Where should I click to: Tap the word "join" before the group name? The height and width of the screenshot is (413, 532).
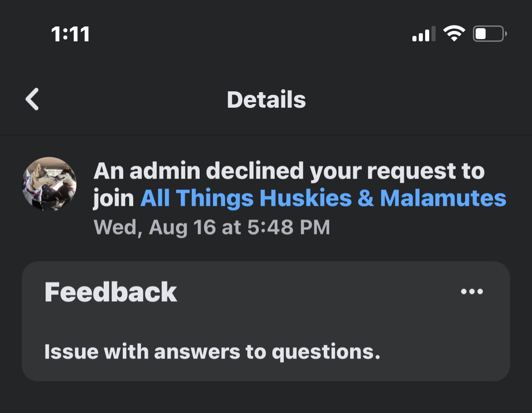pyautogui.click(x=114, y=199)
